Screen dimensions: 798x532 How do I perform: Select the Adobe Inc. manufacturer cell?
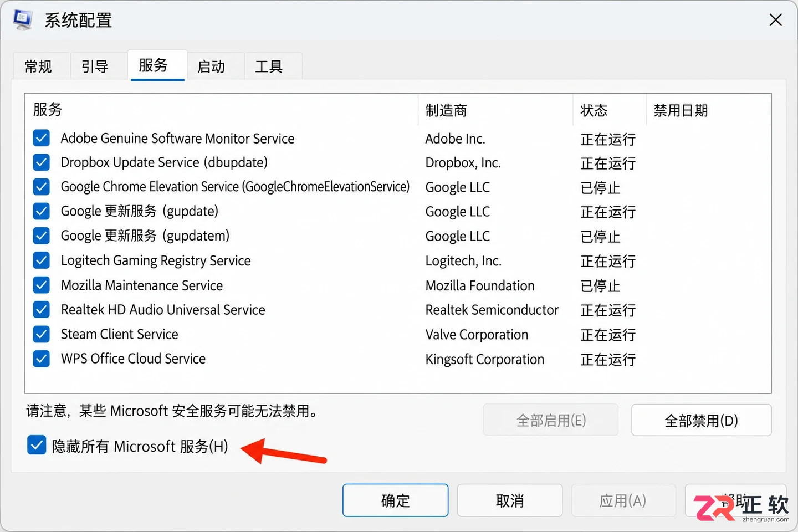click(x=455, y=139)
